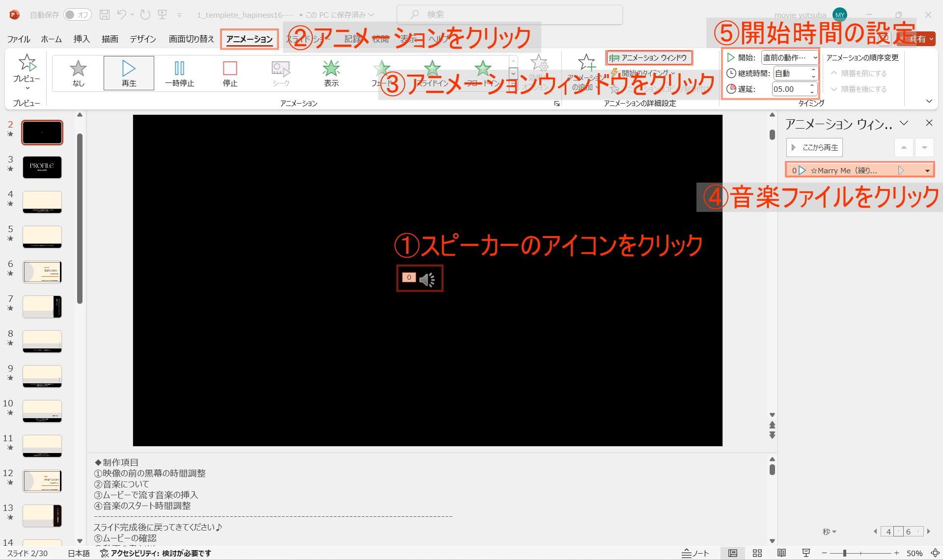This screenshot has width=943, height=560.
Task: Expand Animation Pane options chevron
Action: coord(904,123)
